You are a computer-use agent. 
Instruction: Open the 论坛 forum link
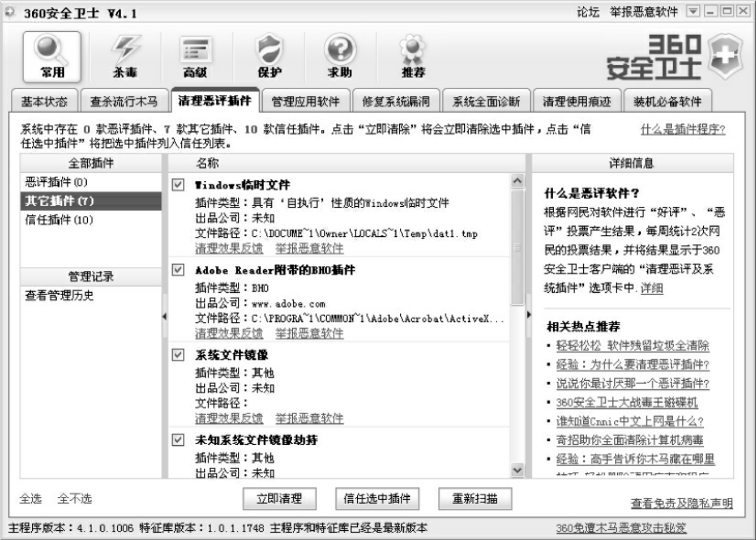[588, 11]
